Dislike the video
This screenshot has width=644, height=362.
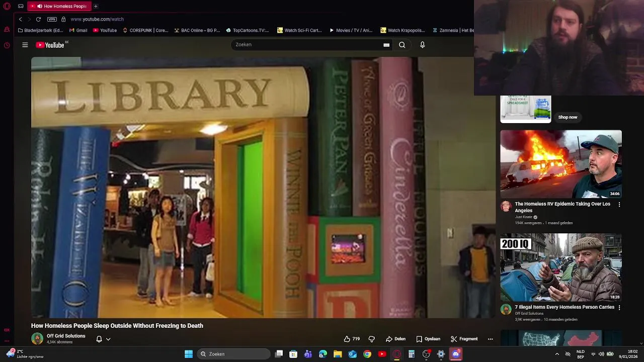[x=372, y=339]
